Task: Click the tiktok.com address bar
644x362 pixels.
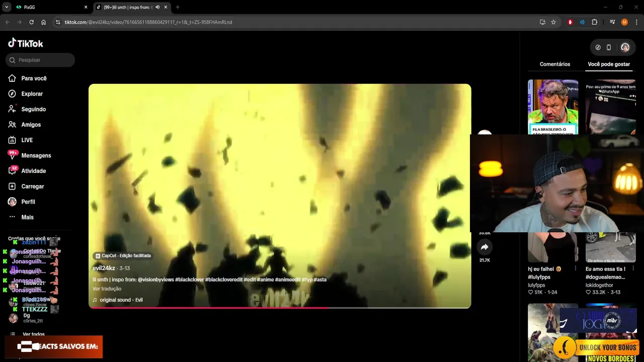Action: [x=297, y=22]
